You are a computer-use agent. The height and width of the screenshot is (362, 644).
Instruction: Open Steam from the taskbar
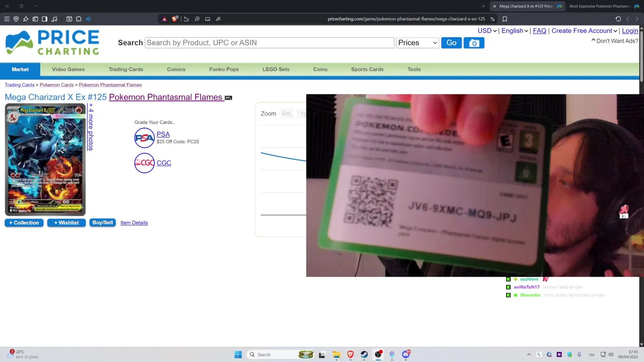[364, 354]
